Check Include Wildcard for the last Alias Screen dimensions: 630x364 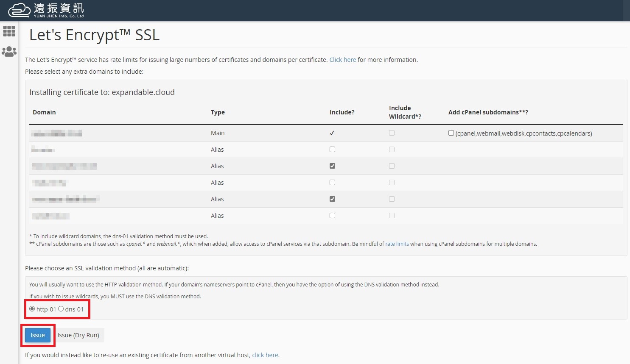392,215
